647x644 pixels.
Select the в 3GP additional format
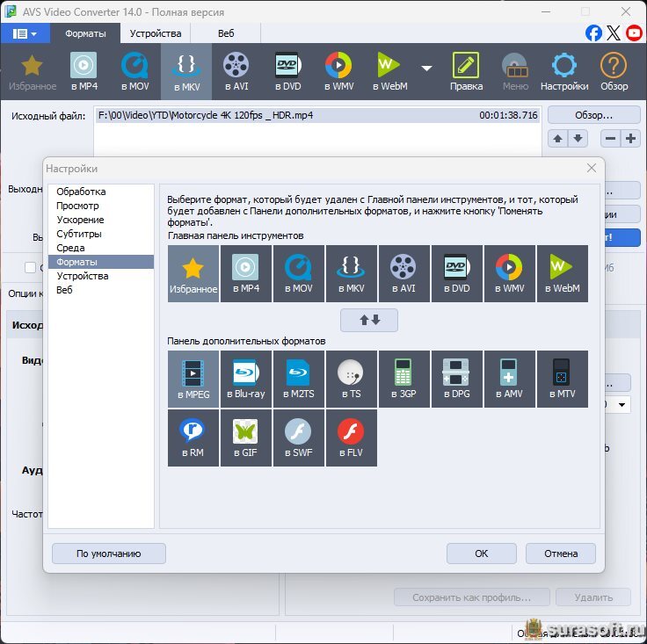pos(404,380)
